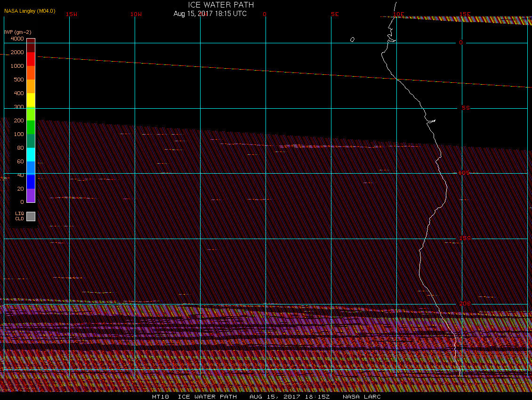Pick the dark blue 20-40 colorbar segment
532x400 pixels.
coord(31,182)
